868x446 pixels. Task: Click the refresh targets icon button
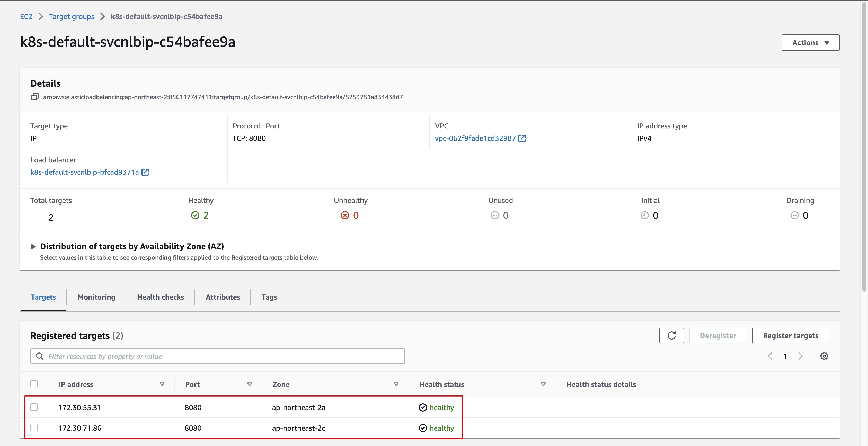point(671,336)
